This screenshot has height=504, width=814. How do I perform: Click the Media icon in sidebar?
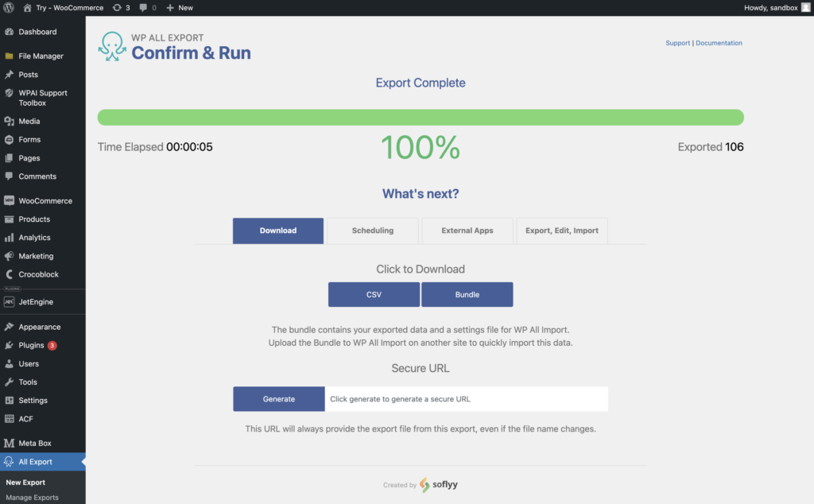click(x=10, y=122)
